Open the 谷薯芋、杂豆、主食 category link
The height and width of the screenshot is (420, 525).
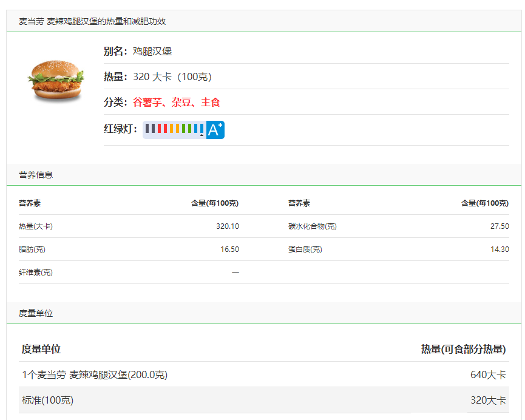(176, 102)
